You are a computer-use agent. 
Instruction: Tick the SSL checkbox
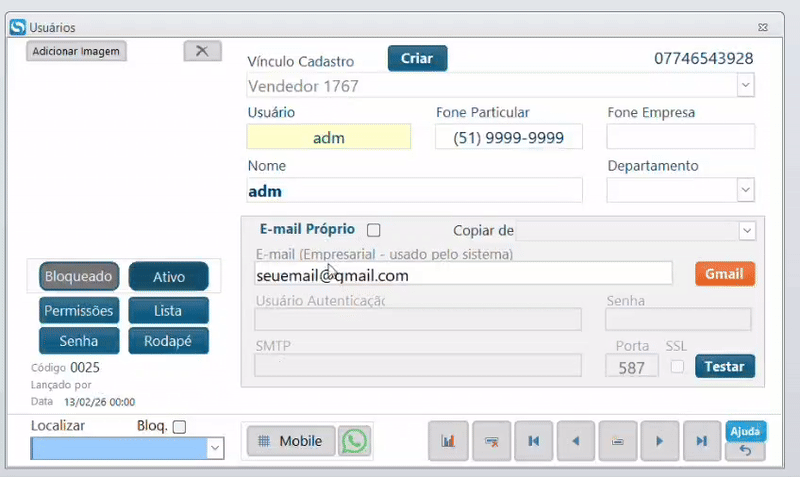pos(677,366)
